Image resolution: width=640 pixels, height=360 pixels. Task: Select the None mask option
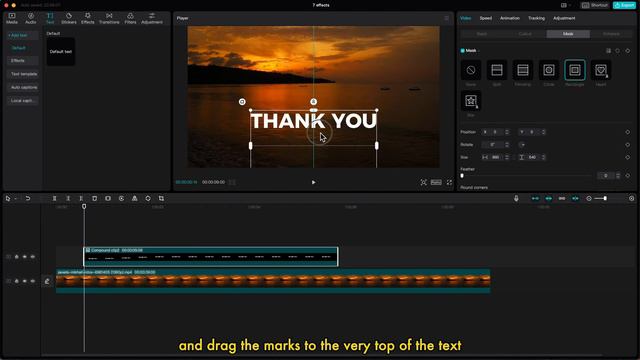[x=471, y=70]
